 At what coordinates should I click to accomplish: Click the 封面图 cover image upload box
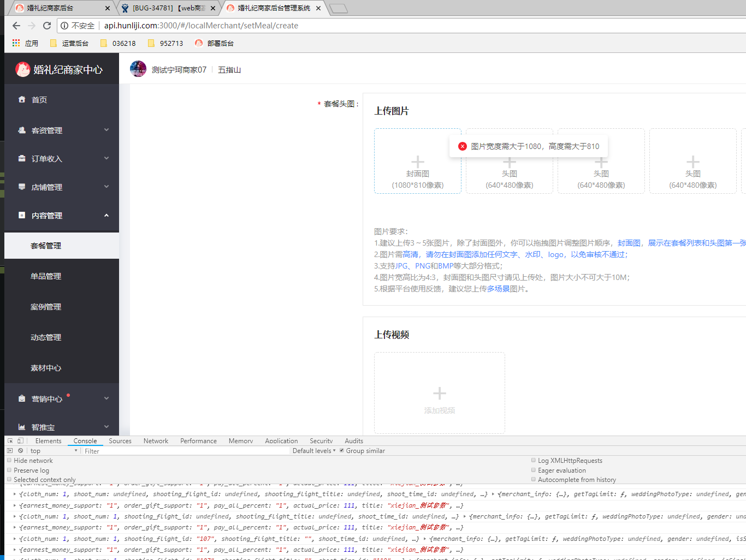point(418,162)
